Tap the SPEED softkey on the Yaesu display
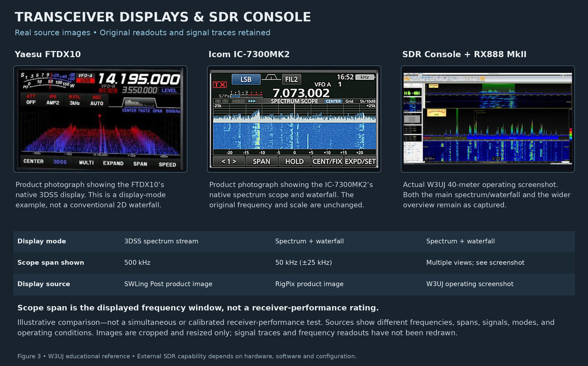Image resolution: width=588 pixels, height=366 pixels. [x=168, y=165]
